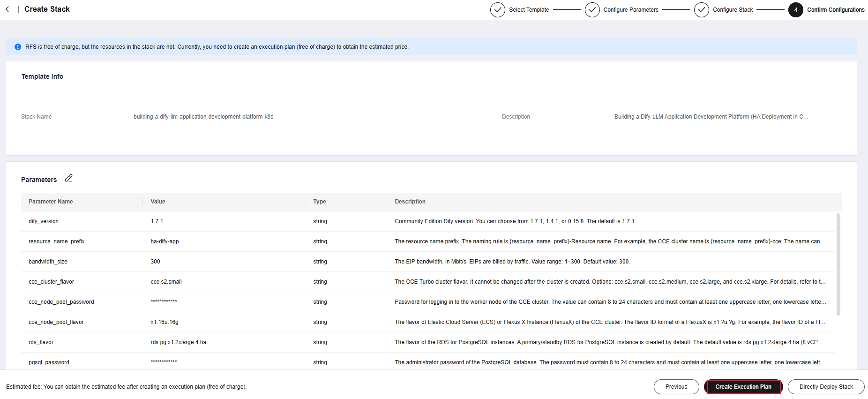Click the pgsql_password description text

click(610, 362)
